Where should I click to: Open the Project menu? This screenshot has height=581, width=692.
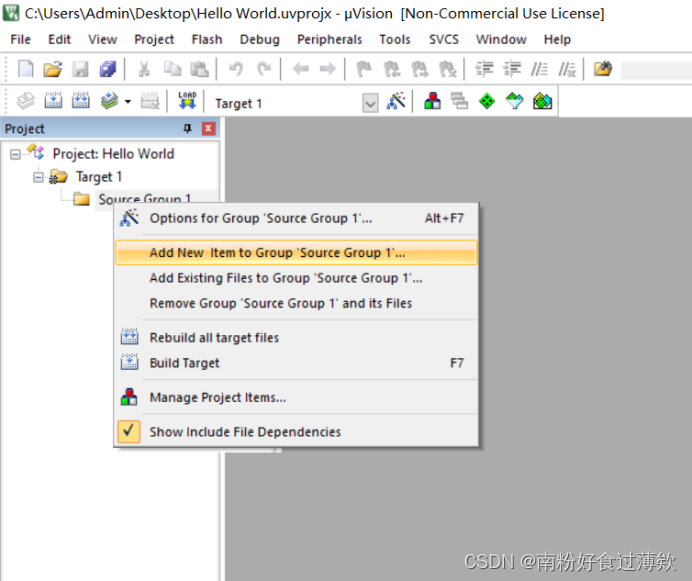(154, 39)
